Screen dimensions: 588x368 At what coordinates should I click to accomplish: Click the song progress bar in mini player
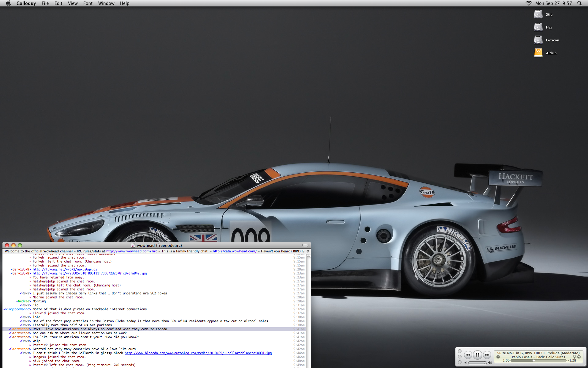click(538, 361)
